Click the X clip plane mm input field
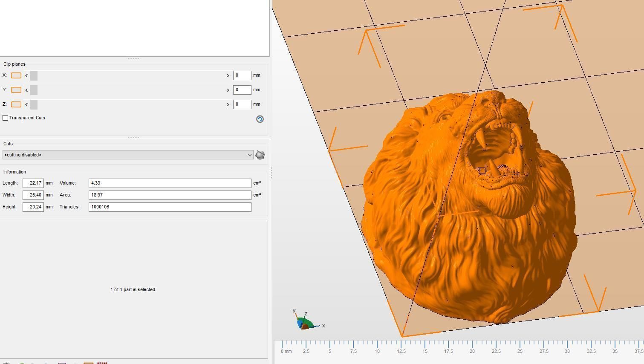The width and height of the screenshot is (644, 364). point(242,75)
